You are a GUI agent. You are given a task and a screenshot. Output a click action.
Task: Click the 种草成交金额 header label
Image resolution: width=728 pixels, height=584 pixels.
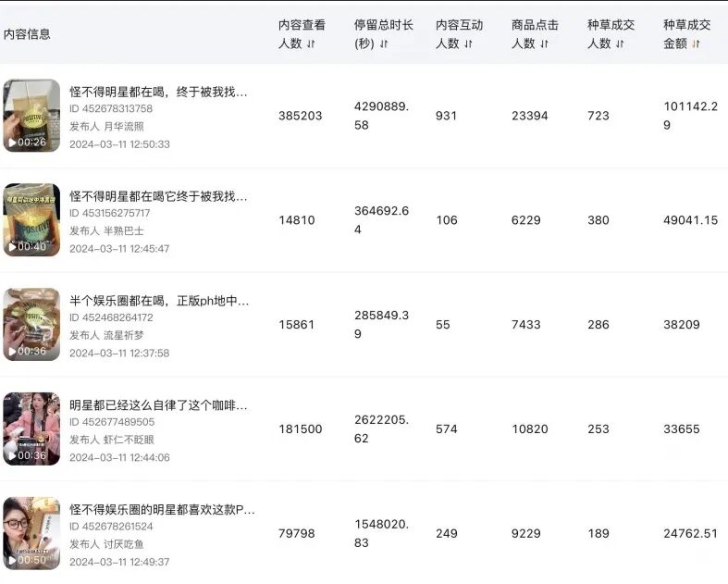click(686, 34)
